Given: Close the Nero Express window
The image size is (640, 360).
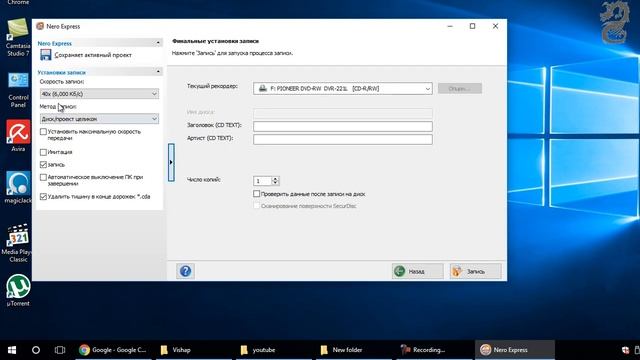Looking at the screenshot, I should click(x=495, y=26).
